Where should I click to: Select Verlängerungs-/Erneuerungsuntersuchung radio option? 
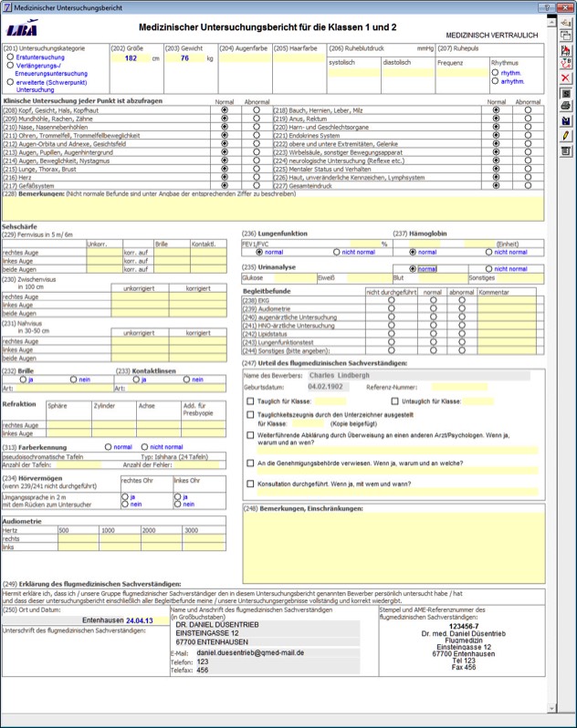coord(10,66)
